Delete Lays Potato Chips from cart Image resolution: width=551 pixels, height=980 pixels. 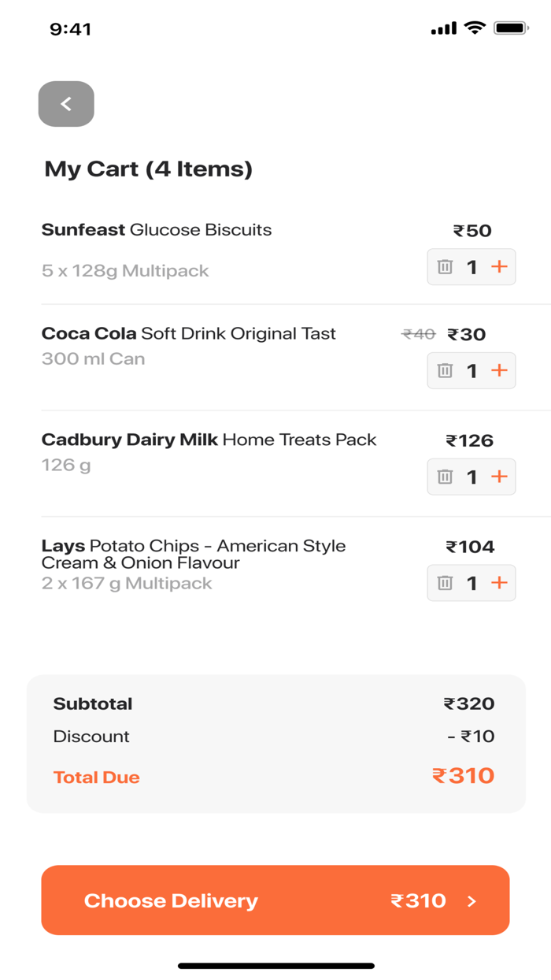(445, 583)
